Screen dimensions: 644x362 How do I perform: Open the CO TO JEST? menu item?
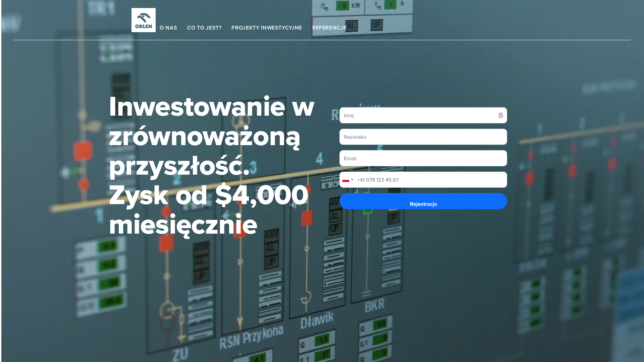tap(204, 28)
